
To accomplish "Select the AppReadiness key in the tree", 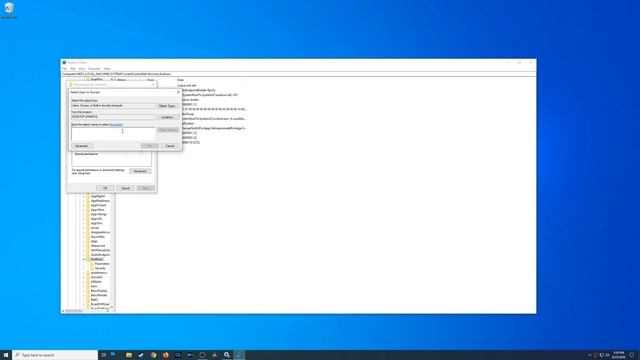I will (100, 201).
